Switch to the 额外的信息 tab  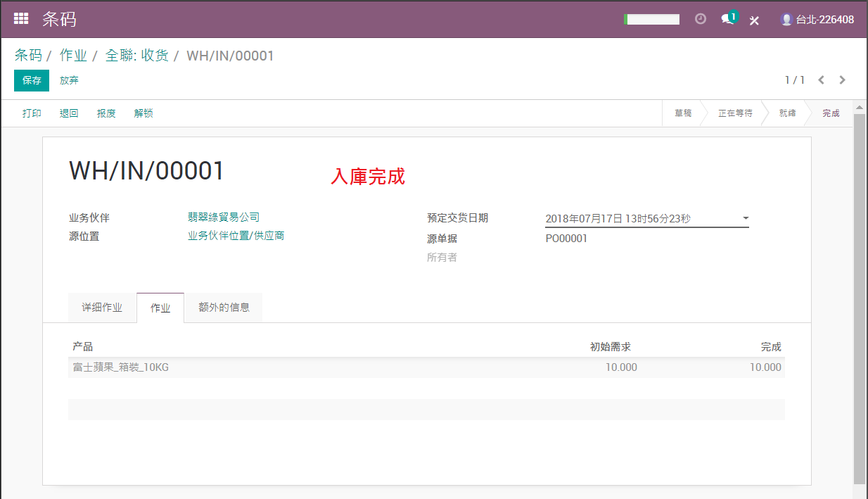pyautogui.click(x=224, y=308)
